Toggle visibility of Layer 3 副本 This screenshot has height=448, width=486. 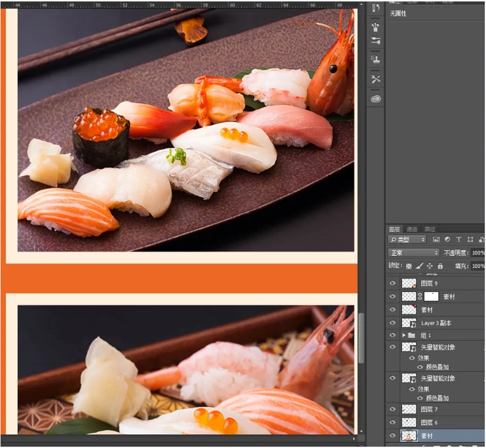pyautogui.click(x=392, y=323)
